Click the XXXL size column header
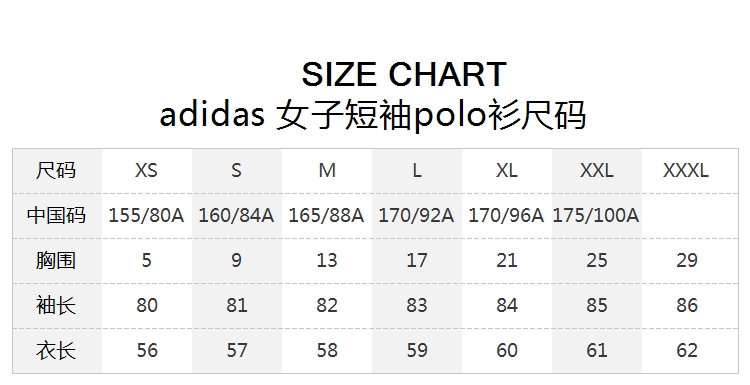This screenshot has height=385, width=750. [686, 170]
